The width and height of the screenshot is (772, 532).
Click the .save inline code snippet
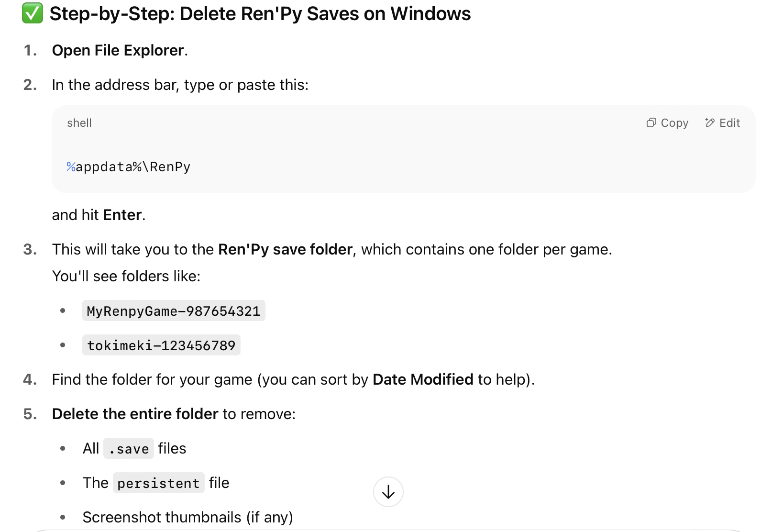(x=129, y=449)
